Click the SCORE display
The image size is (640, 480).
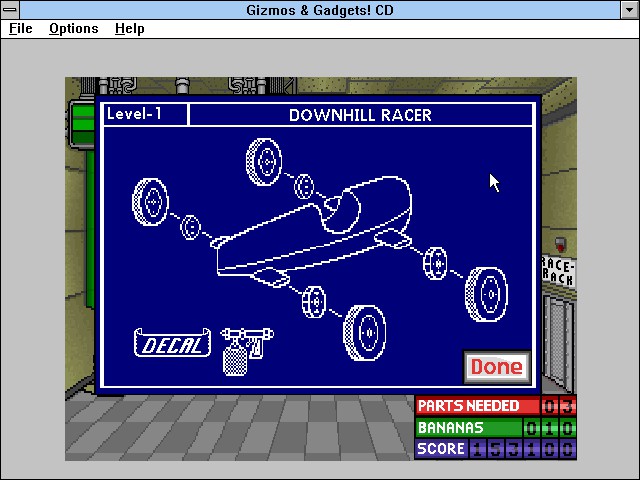(x=496, y=449)
